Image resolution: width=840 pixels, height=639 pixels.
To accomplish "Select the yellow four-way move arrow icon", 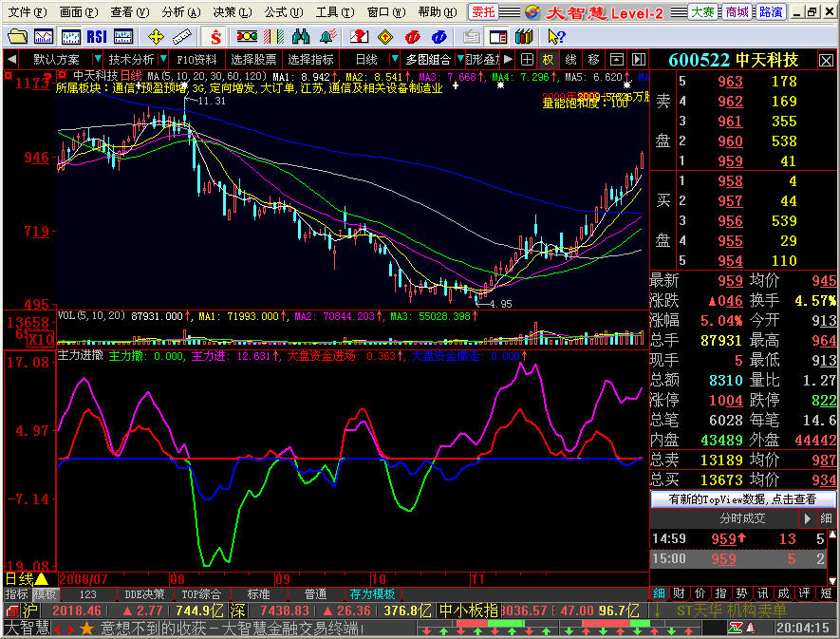I will coord(156,36).
